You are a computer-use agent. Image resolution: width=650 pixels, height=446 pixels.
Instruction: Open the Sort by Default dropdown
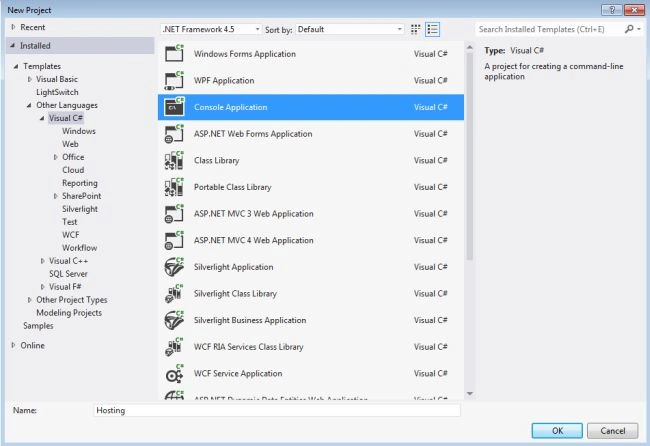[349, 29]
